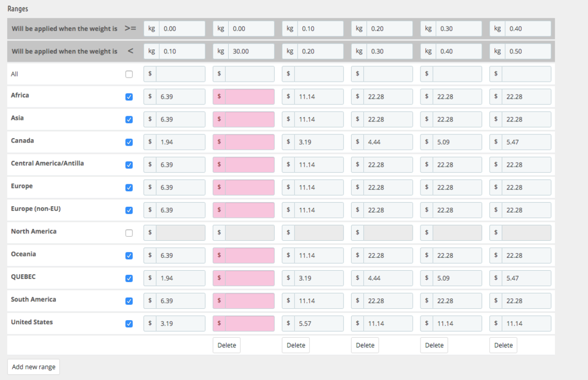Delete the 0.40 to 0.50 kg range

click(x=503, y=345)
